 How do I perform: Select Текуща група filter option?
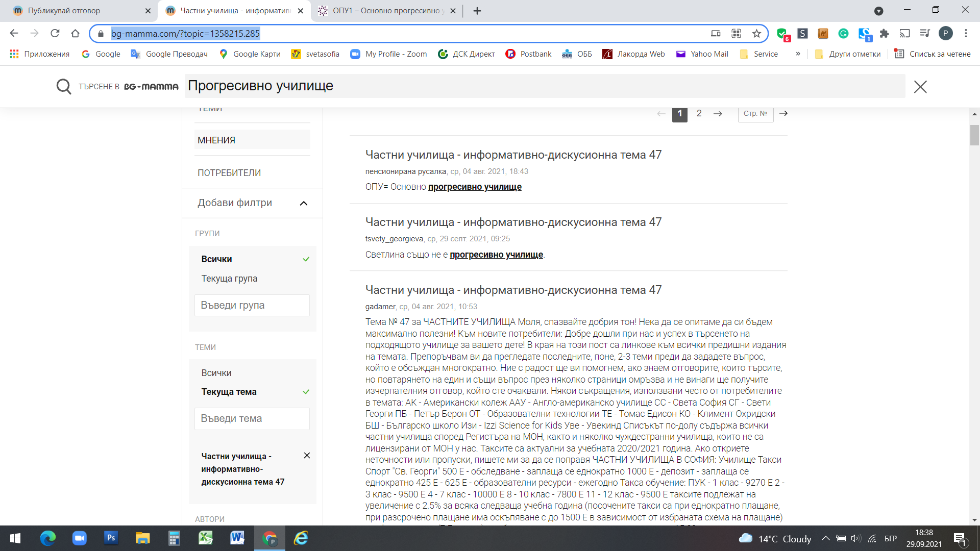[x=229, y=279]
